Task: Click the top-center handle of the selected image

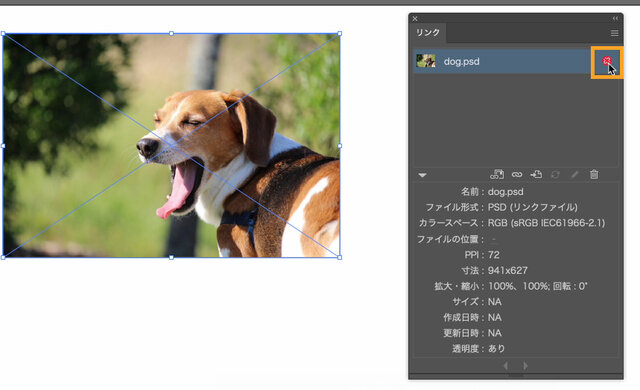Action: tap(171, 33)
